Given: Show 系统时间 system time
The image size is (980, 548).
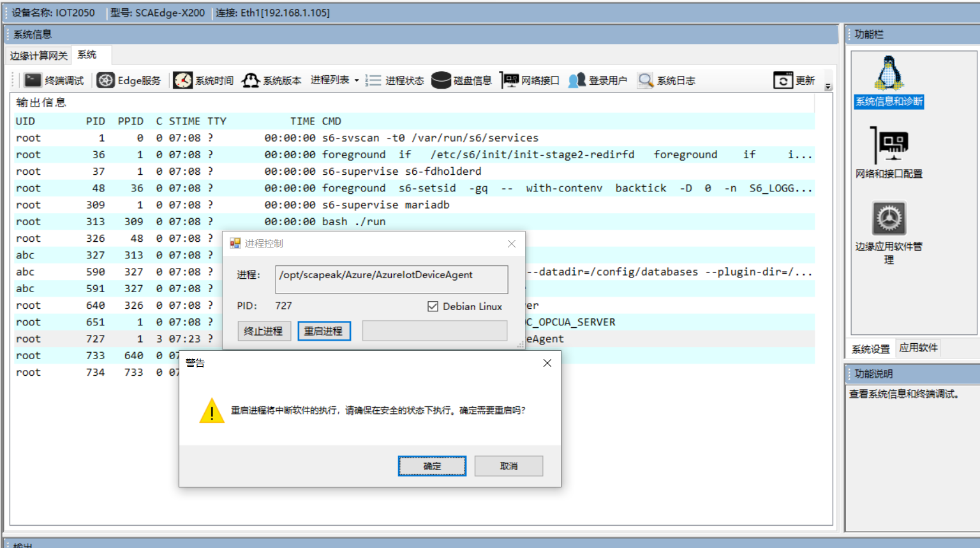Looking at the screenshot, I should [x=204, y=80].
